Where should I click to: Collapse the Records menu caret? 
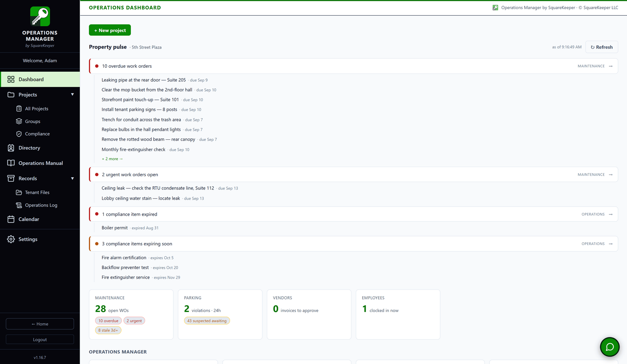(x=72, y=178)
